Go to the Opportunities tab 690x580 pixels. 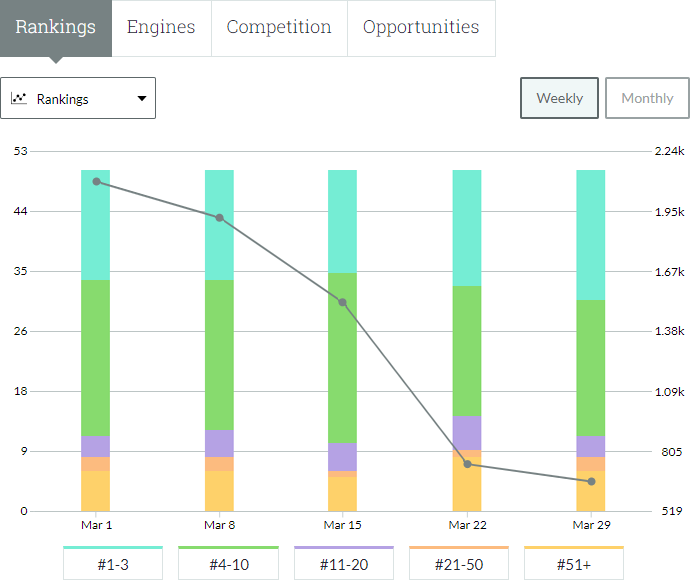tap(421, 27)
